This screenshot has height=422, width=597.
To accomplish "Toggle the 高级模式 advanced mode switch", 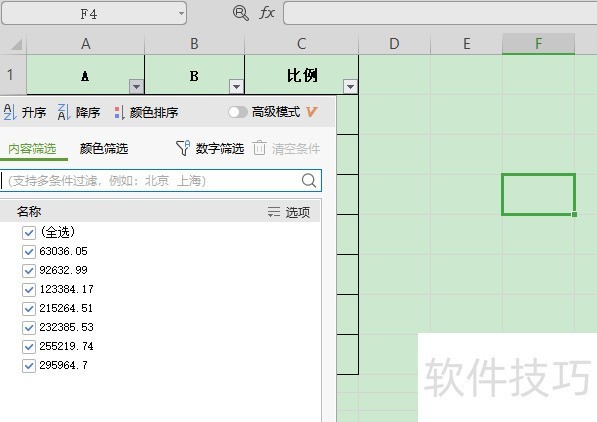I will [x=238, y=112].
